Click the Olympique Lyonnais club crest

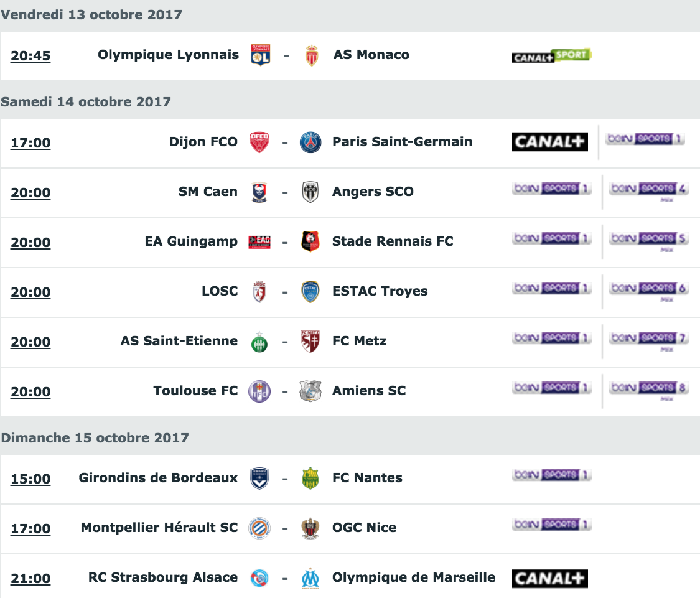260,55
